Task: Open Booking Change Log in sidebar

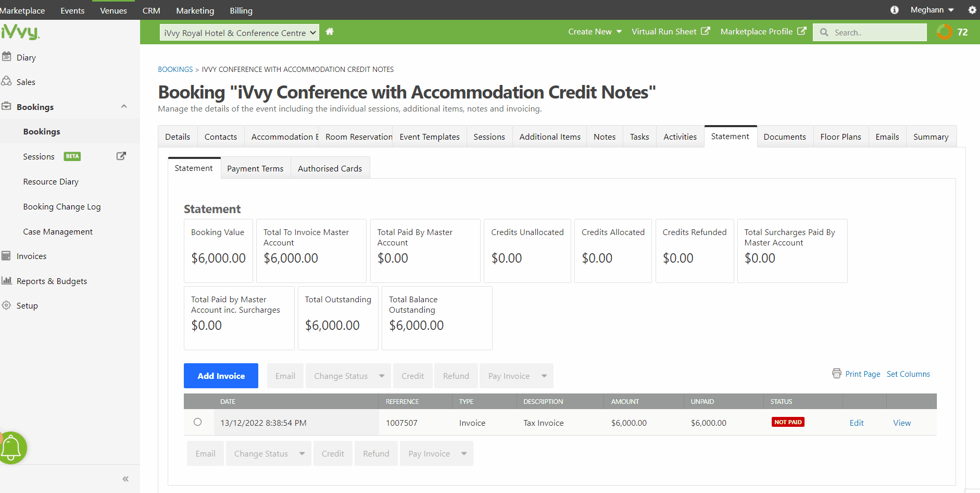Action: (x=62, y=206)
